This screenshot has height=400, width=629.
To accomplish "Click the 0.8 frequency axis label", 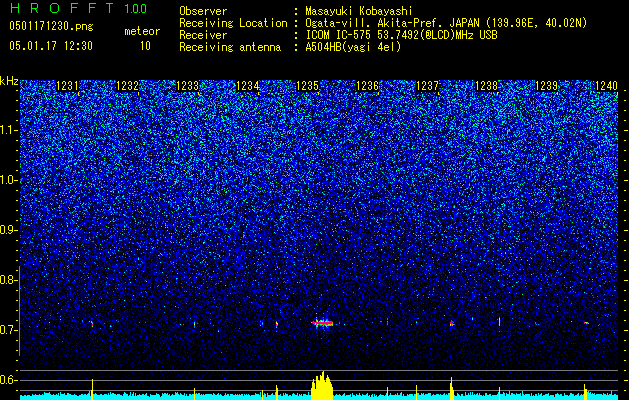I will pyautogui.click(x=8, y=280).
